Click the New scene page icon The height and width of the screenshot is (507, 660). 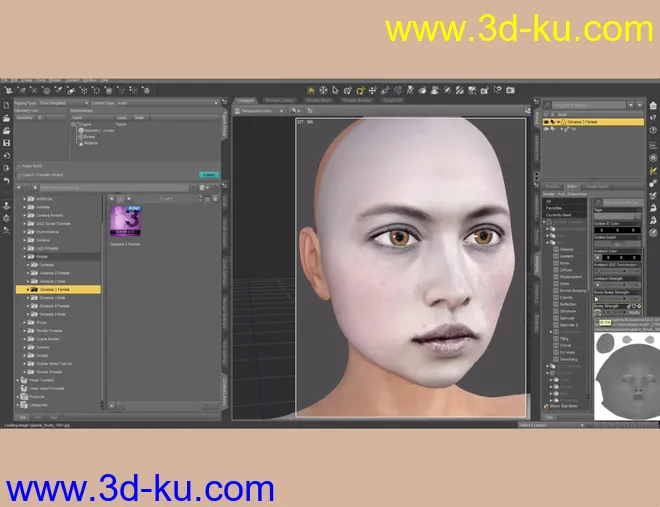6,105
